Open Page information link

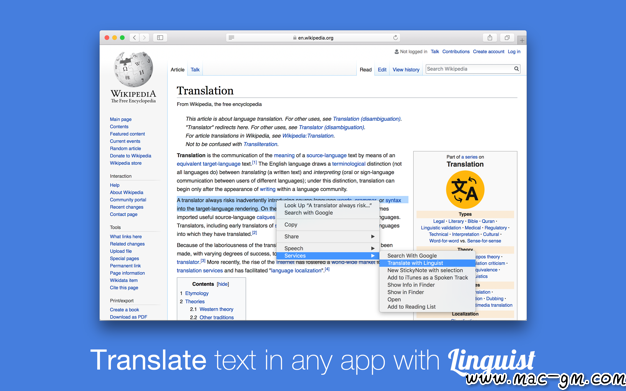[127, 273]
